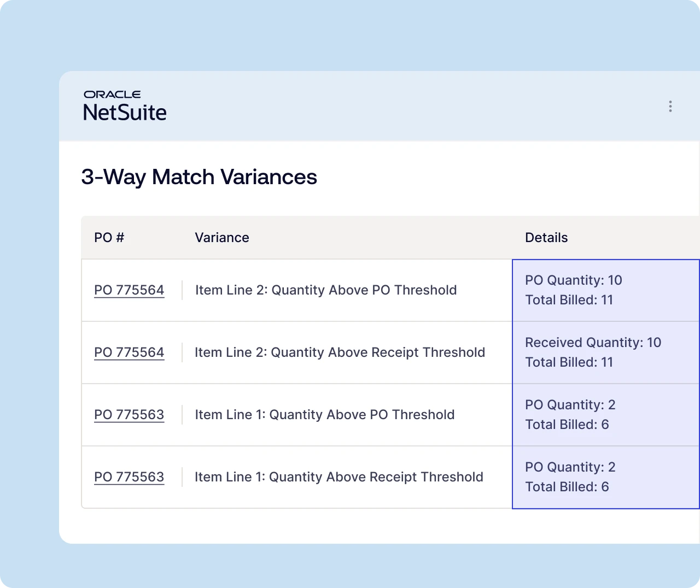Select Item Line 2: Quantity Above Receipt Threshold
The height and width of the screenshot is (588, 700).
[x=340, y=352]
